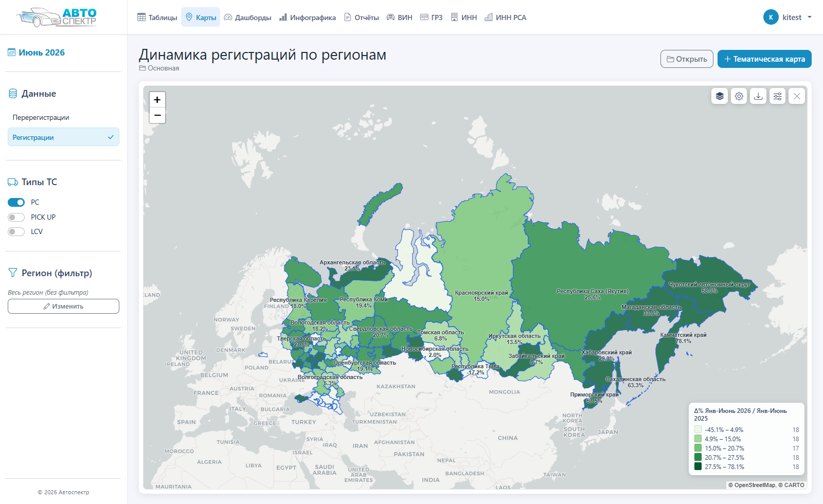The width and height of the screenshot is (823, 504).
Task: Click the truck icon next to Типы ТС
Action: coord(13,182)
